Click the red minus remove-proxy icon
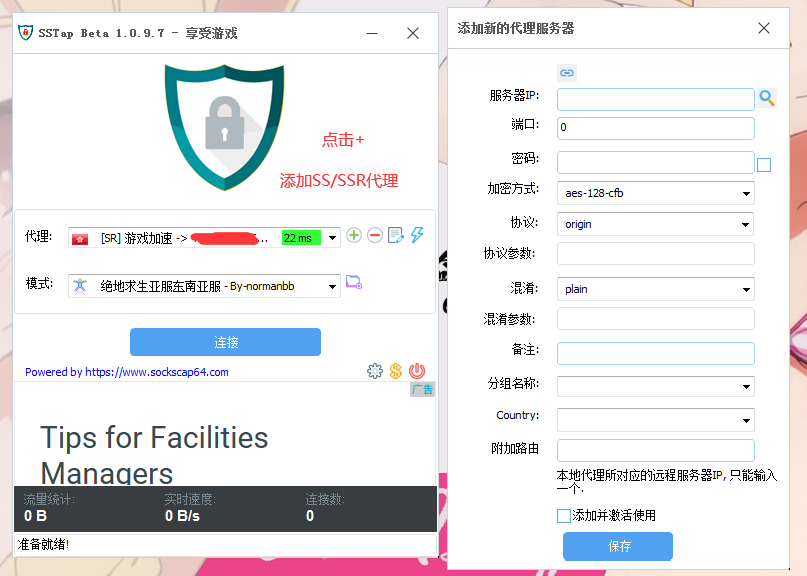The height and width of the screenshot is (576, 807). [x=375, y=235]
